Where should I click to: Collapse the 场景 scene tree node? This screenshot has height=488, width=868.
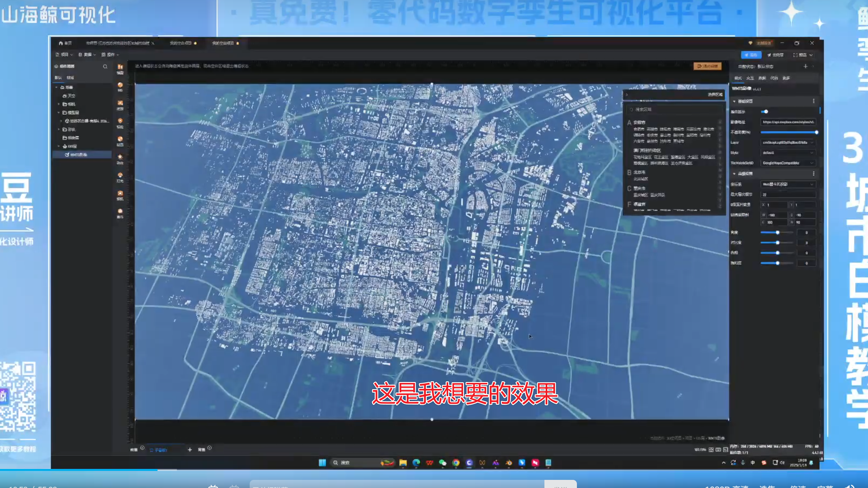(56, 87)
